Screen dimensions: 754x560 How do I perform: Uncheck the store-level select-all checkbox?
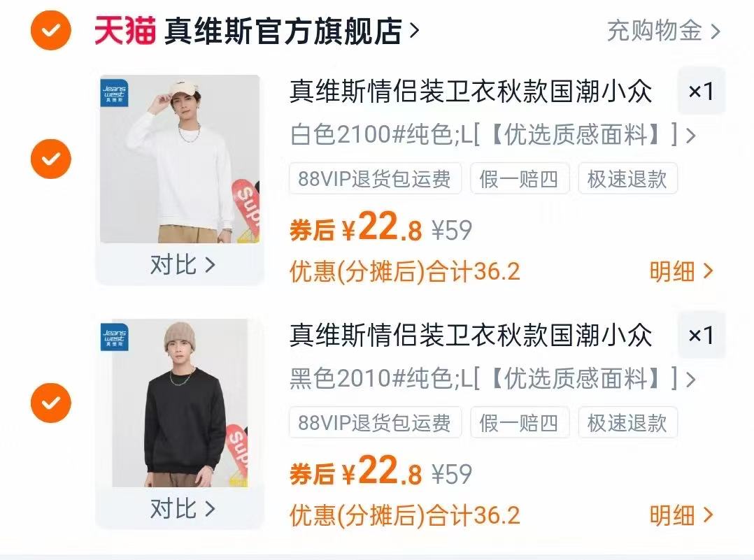(x=51, y=30)
